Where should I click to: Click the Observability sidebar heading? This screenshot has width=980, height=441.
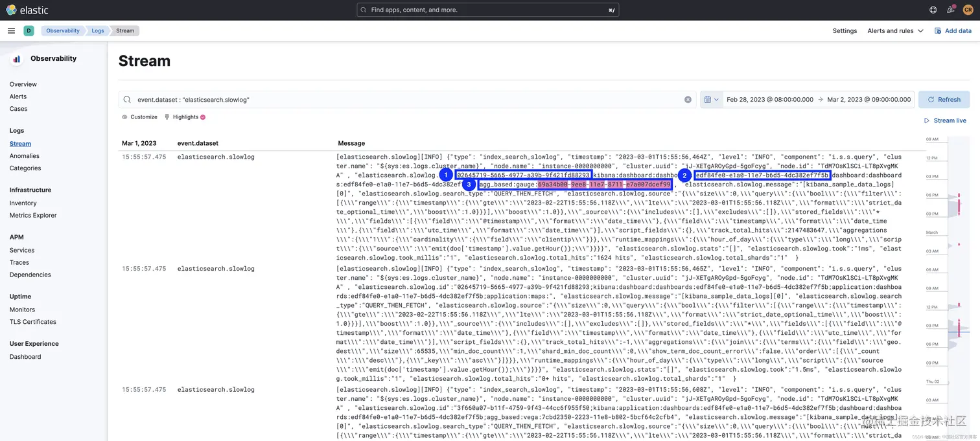click(53, 58)
